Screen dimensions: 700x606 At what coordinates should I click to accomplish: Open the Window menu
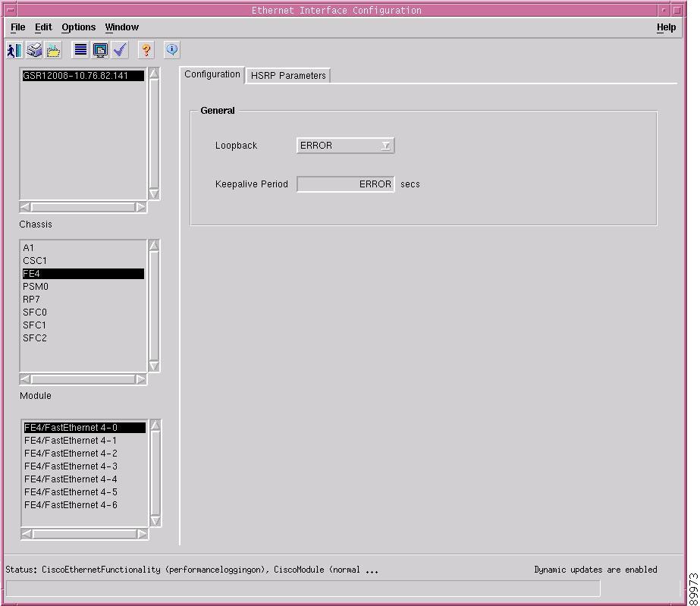point(122,27)
